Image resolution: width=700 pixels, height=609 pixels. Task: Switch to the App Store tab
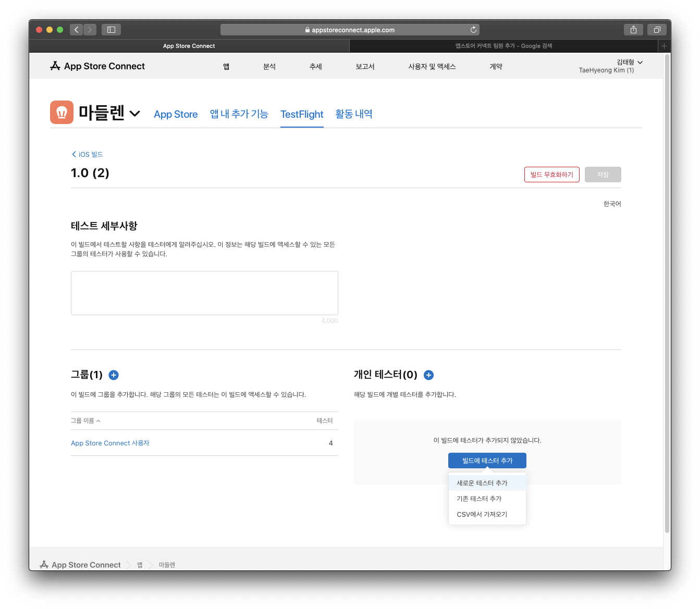tap(176, 114)
